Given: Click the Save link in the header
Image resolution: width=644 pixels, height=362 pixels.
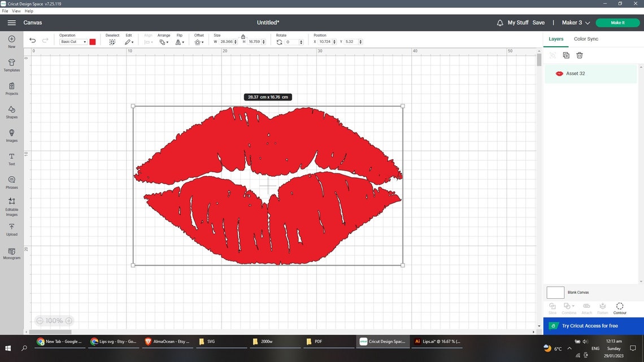Looking at the screenshot, I should tap(539, 22).
